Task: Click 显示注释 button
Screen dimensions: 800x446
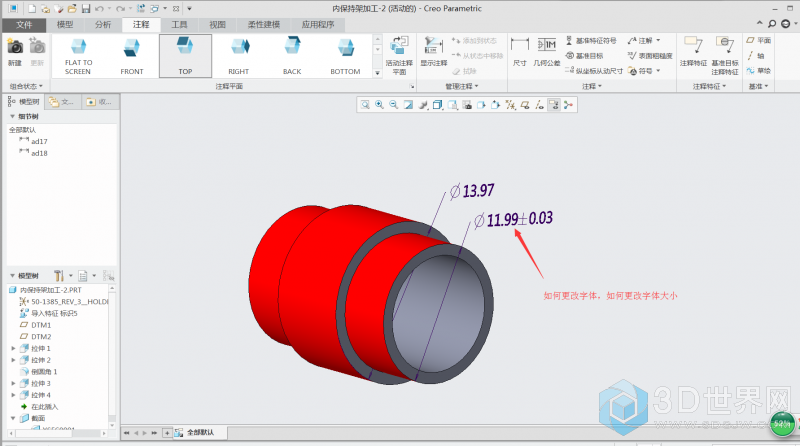Action: click(x=434, y=53)
